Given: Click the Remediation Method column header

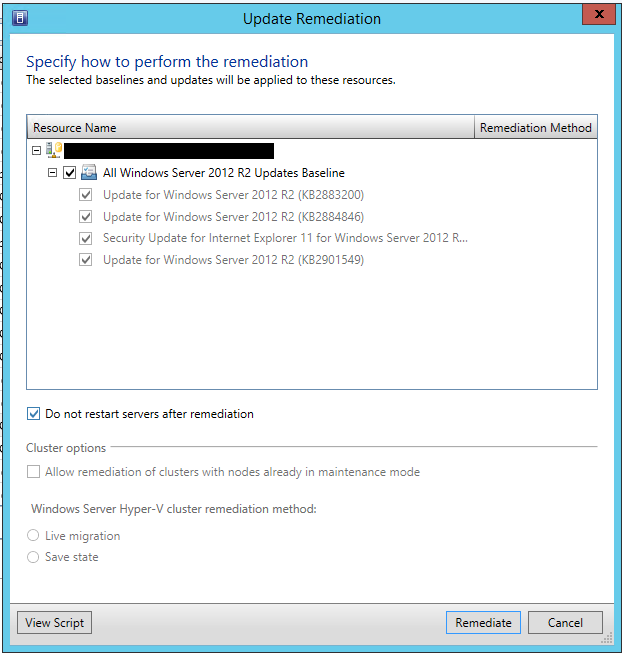Looking at the screenshot, I should (535, 127).
